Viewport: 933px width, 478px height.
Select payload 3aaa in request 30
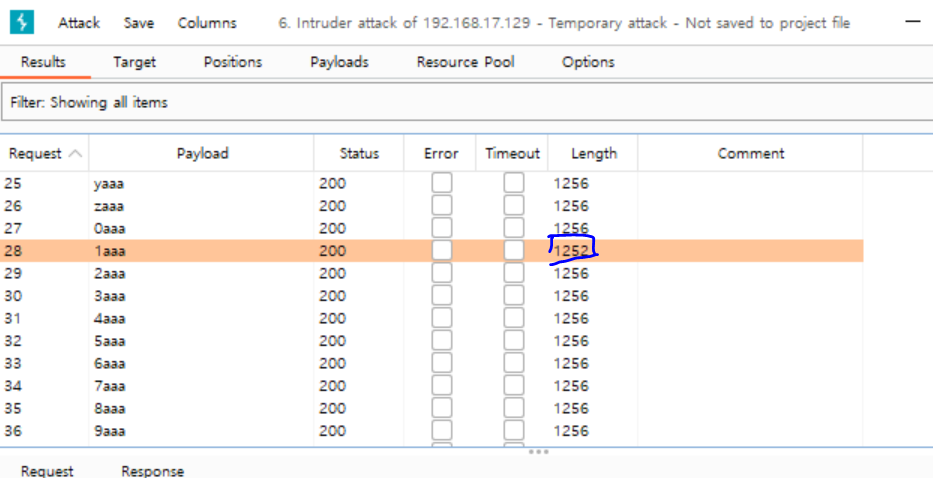click(109, 296)
